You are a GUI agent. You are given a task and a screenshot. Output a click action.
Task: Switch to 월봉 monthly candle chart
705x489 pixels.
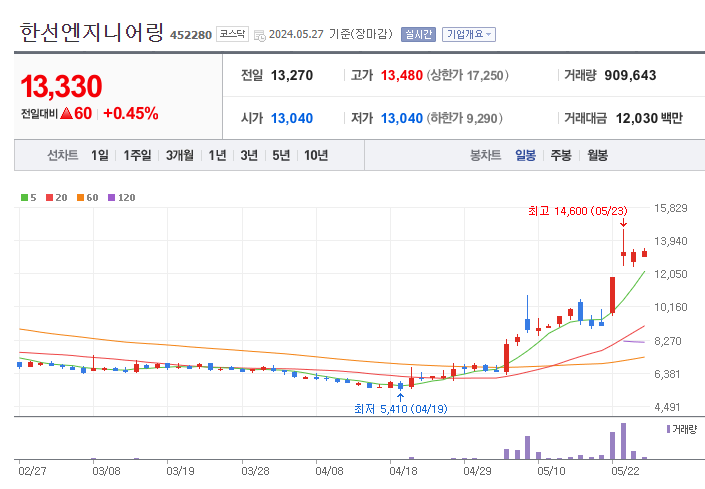point(598,155)
